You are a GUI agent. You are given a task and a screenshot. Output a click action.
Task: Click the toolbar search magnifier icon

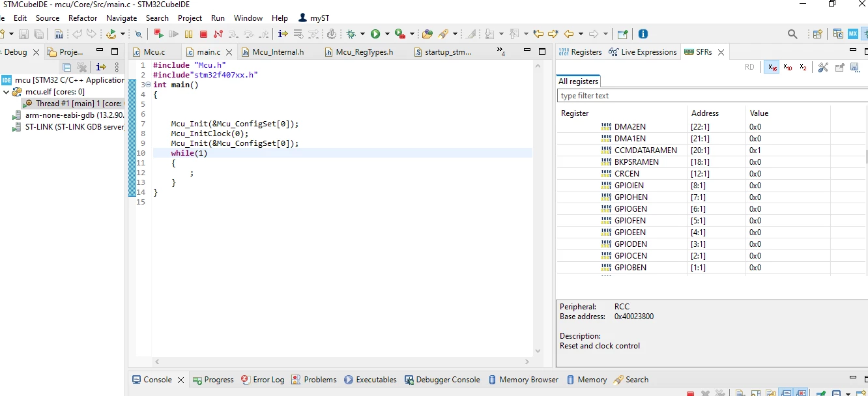click(x=792, y=34)
